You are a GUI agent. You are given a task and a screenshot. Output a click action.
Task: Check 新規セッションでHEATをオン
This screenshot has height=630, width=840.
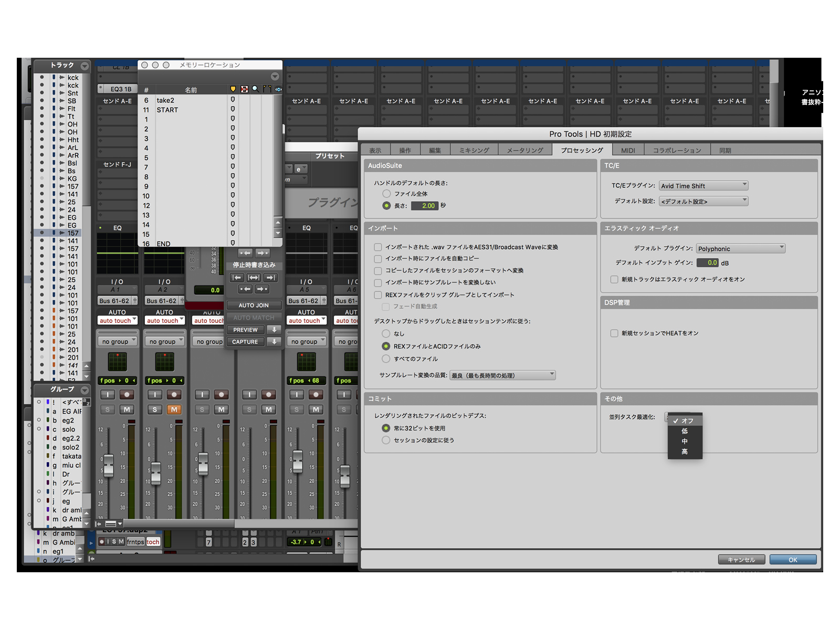tap(614, 333)
